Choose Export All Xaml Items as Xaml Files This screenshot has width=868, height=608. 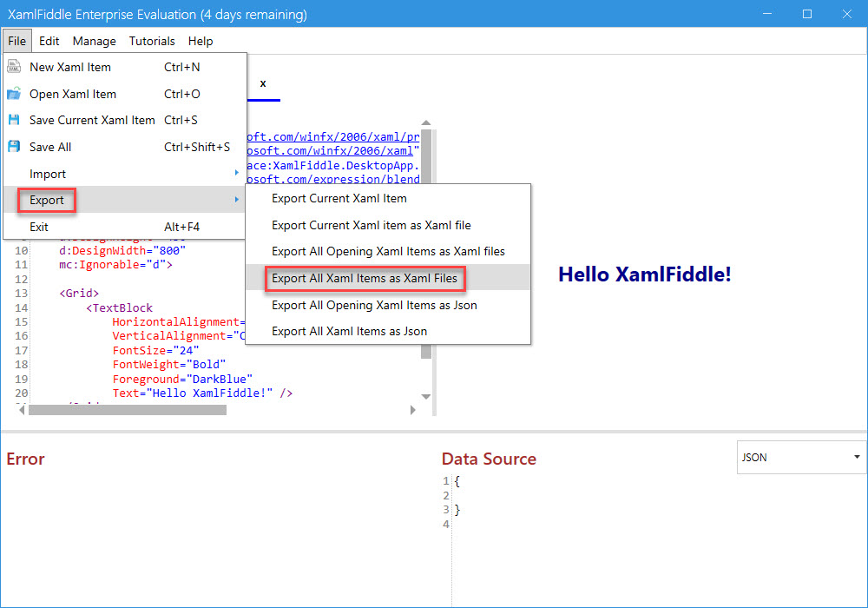(x=387, y=278)
